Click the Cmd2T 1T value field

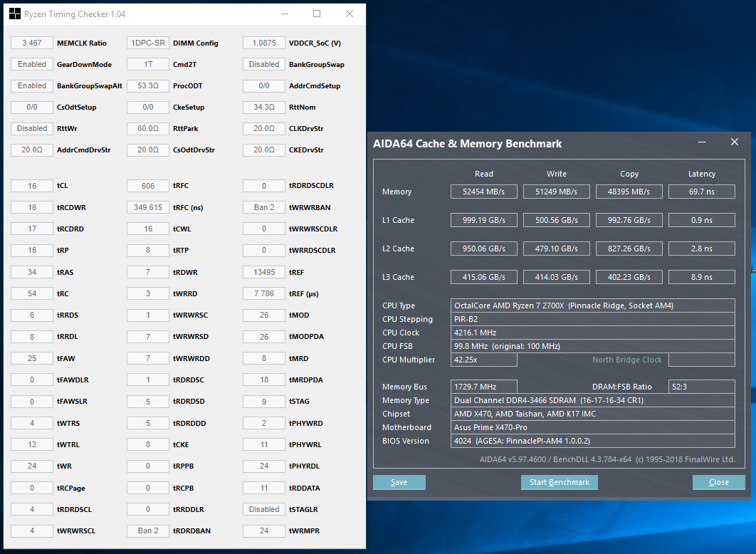click(x=148, y=64)
